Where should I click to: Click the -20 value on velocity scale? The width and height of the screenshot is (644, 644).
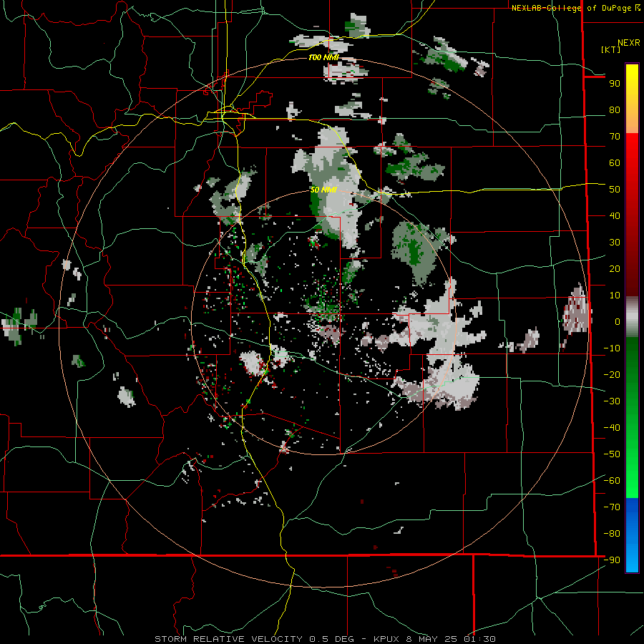tap(612, 375)
